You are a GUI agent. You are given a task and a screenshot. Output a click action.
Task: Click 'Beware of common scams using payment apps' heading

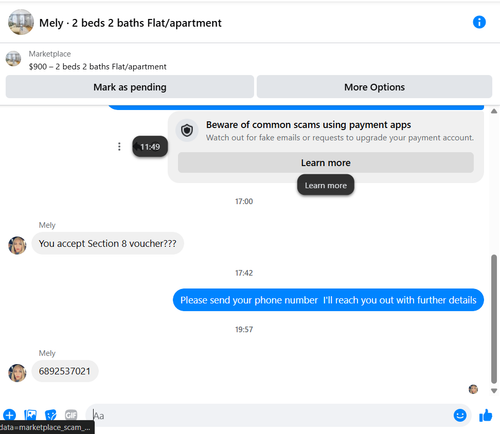[308, 125]
